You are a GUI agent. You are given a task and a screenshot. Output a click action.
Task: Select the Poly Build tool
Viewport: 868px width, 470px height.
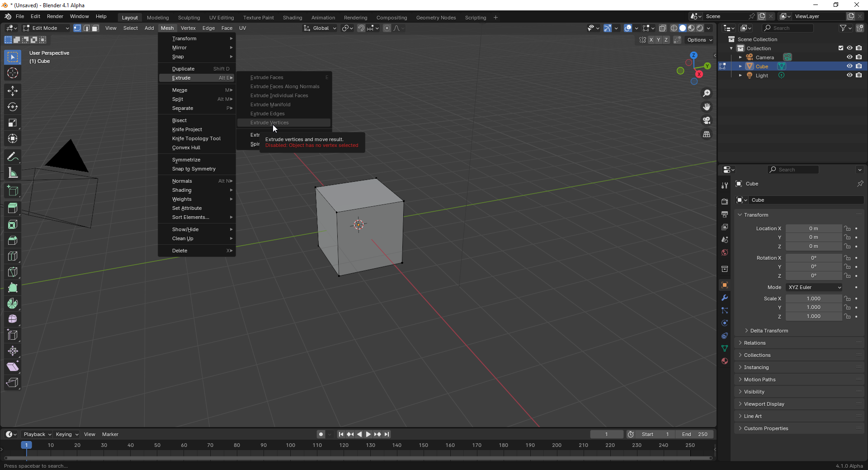click(13, 288)
